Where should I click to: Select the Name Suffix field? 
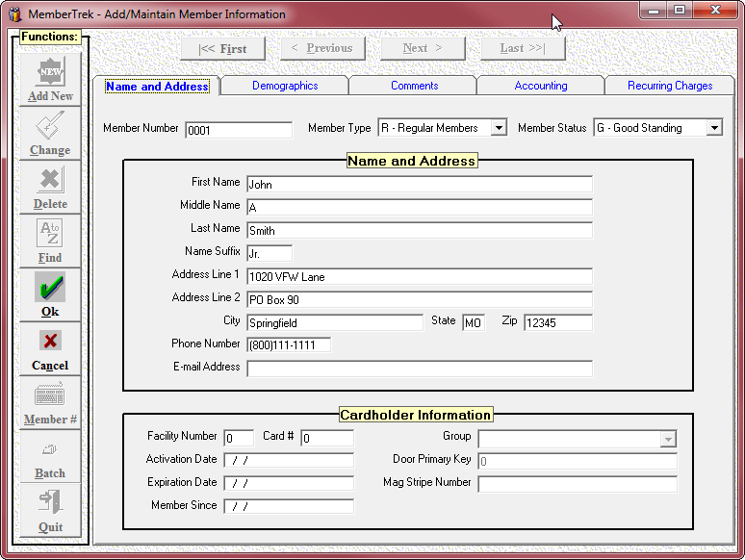tap(270, 254)
